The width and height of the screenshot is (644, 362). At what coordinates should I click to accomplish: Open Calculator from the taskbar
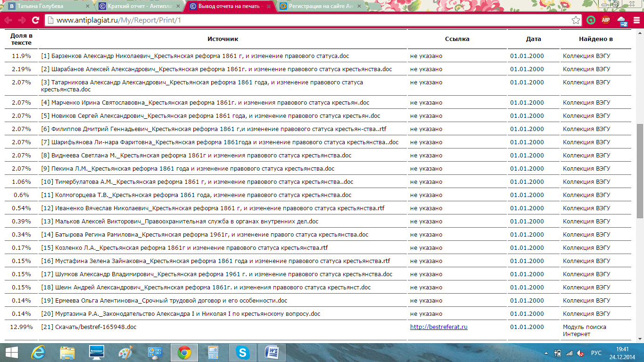[213, 353]
